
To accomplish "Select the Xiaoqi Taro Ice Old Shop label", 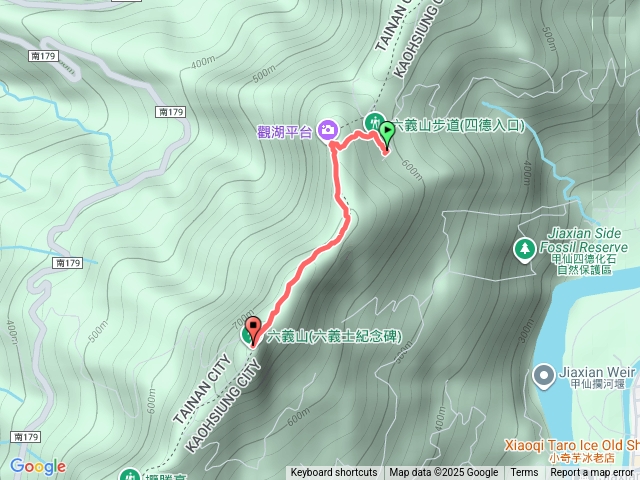I will coord(572,451).
